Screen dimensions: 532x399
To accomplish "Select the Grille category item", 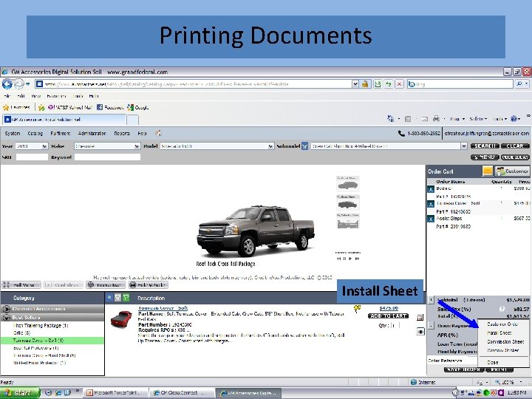I will tap(21, 332).
